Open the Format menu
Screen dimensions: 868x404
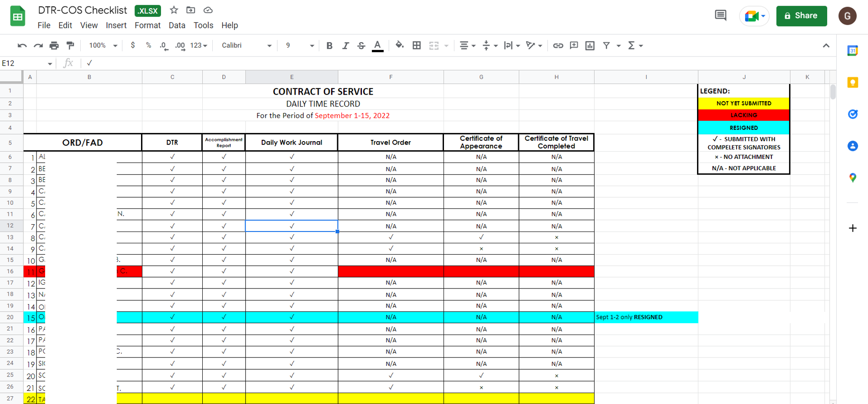click(x=148, y=25)
